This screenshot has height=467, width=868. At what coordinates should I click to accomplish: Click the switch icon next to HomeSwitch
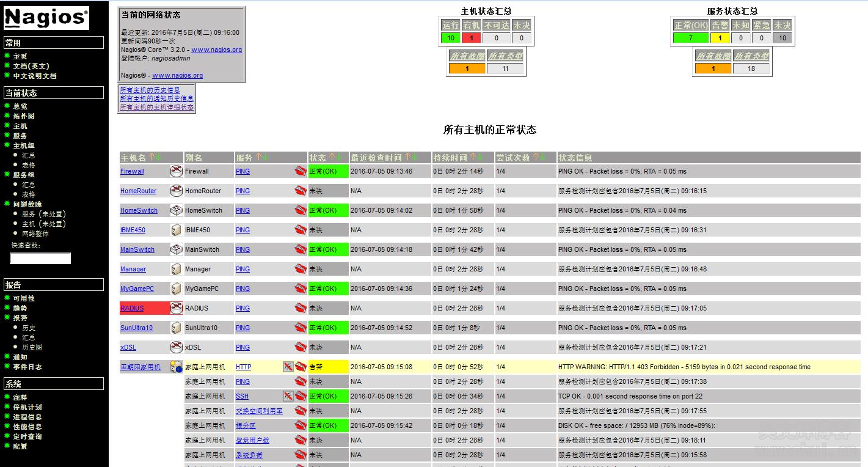point(176,210)
